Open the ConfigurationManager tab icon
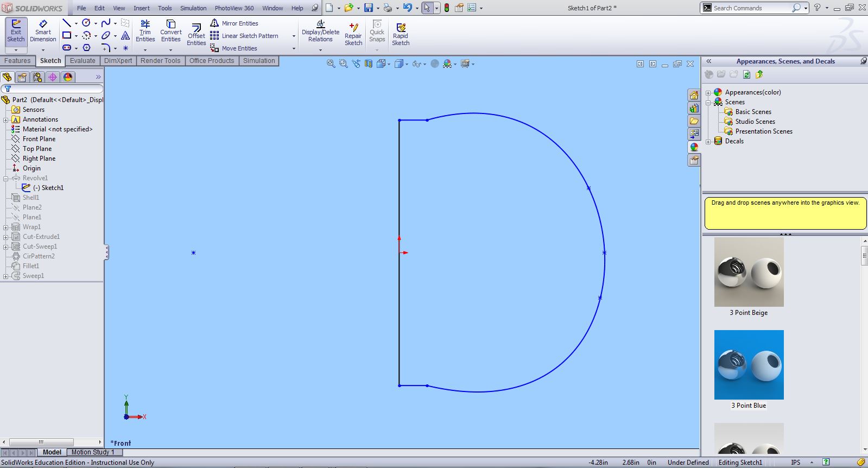 point(37,77)
